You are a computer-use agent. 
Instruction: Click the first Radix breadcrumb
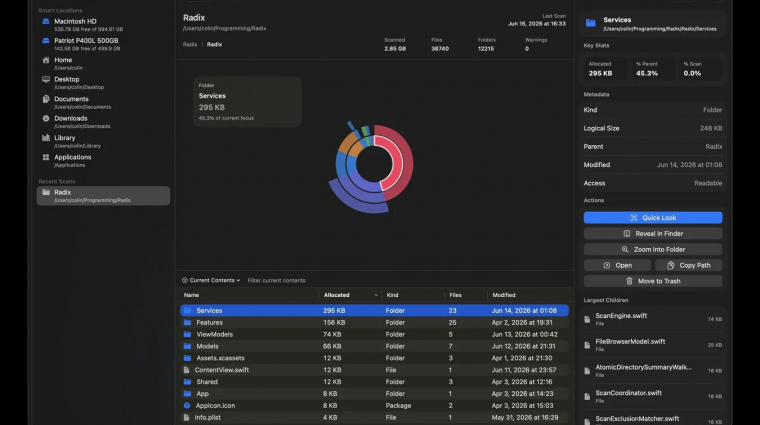pos(190,45)
